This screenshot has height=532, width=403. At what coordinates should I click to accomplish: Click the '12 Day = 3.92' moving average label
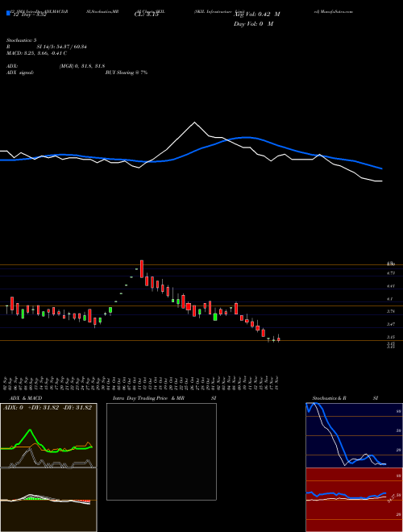tap(29, 15)
